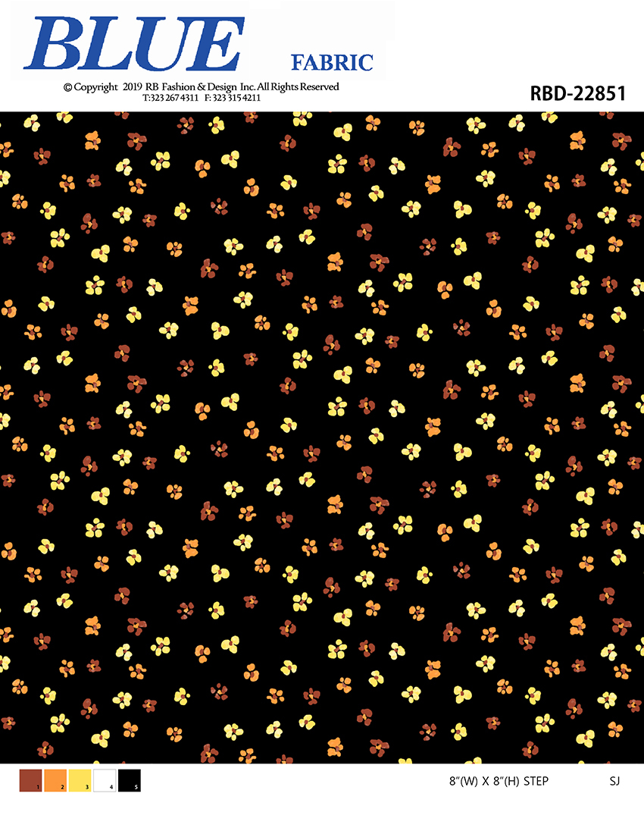The height and width of the screenshot is (834, 644).
Task: Click the brown color swatch numbered 1
Action: [x=31, y=780]
